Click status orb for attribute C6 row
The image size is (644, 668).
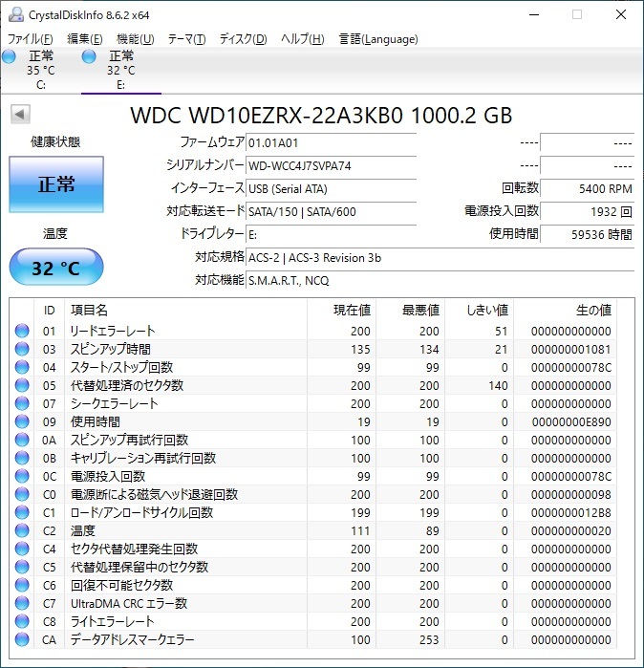pos(22,586)
